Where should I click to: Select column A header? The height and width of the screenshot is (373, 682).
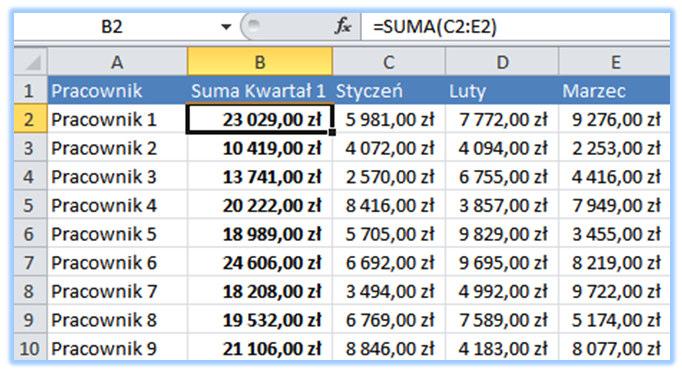pyautogui.click(x=117, y=62)
